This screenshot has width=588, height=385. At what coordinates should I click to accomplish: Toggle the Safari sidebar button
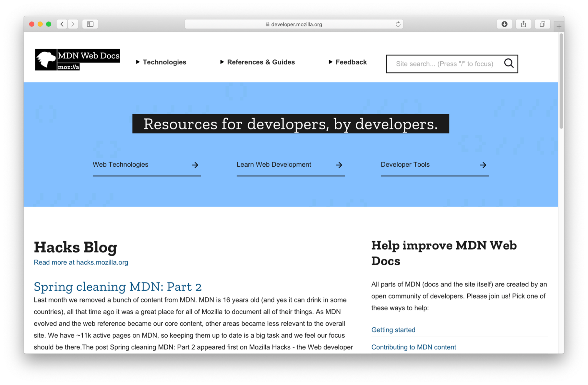pyautogui.click(x=90, y=24)
